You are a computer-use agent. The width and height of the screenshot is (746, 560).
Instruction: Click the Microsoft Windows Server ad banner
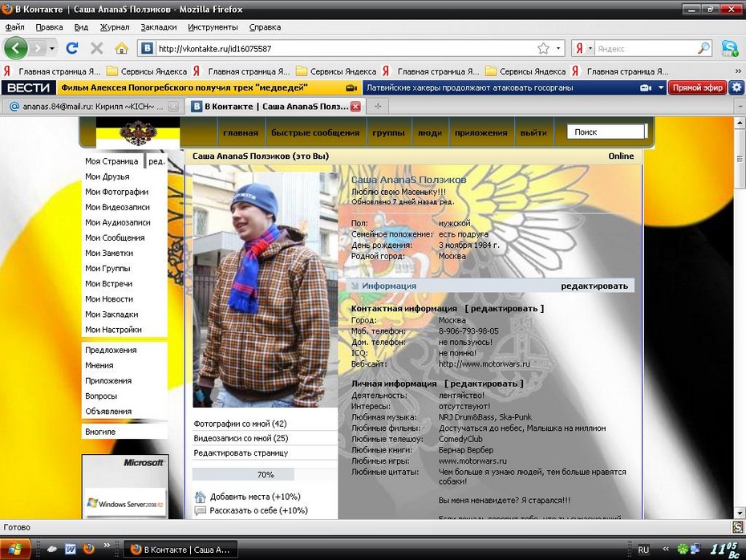pyautogui.click(x=125, y=486)
